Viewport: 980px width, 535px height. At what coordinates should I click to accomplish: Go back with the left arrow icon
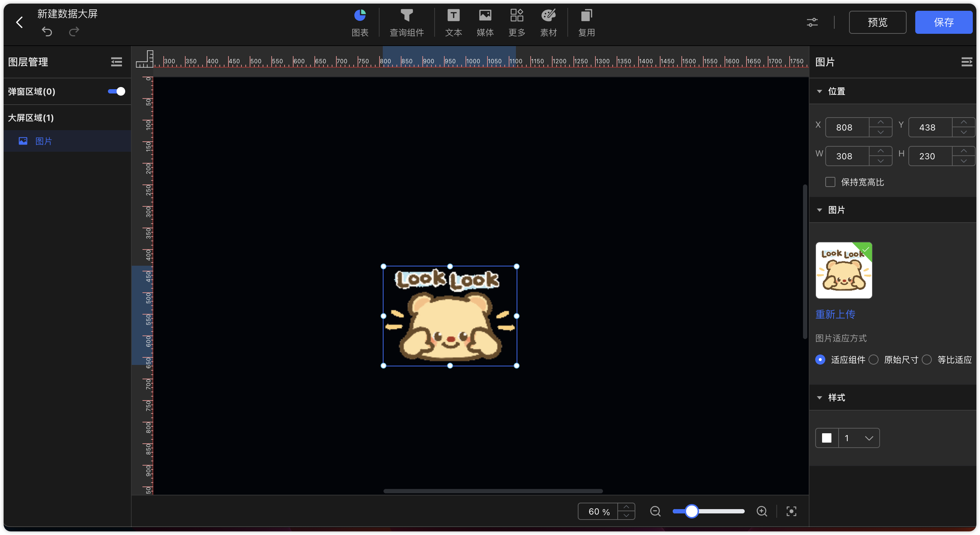coord(19,22)
